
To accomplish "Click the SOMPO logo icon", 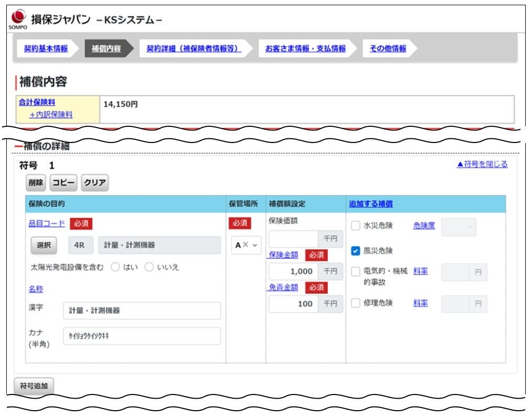I will (18, 19).
